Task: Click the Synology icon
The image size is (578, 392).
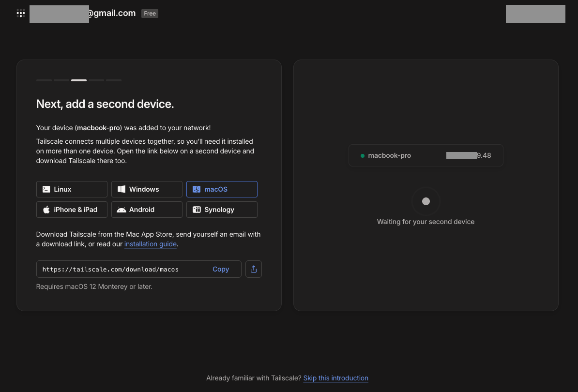Action: tap(197, 210)
